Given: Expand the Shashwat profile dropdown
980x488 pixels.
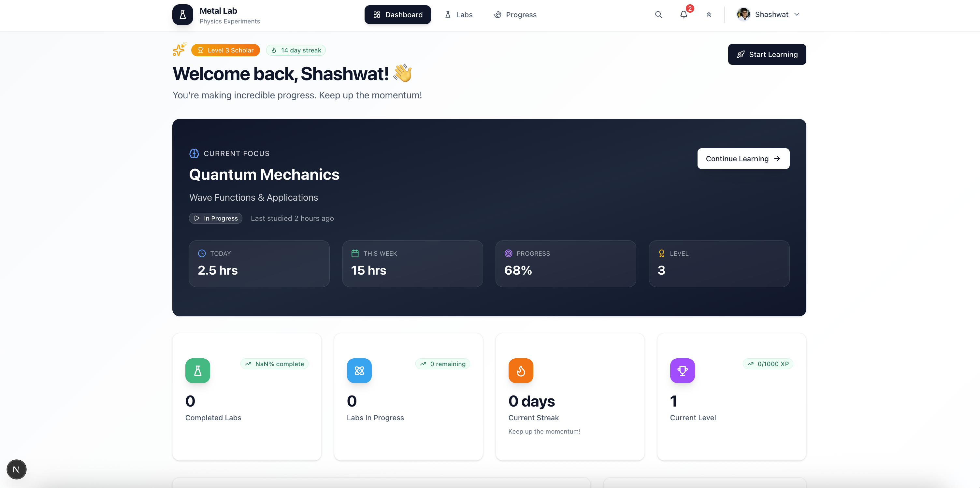Looking at the screenshot, I should 797,14.
